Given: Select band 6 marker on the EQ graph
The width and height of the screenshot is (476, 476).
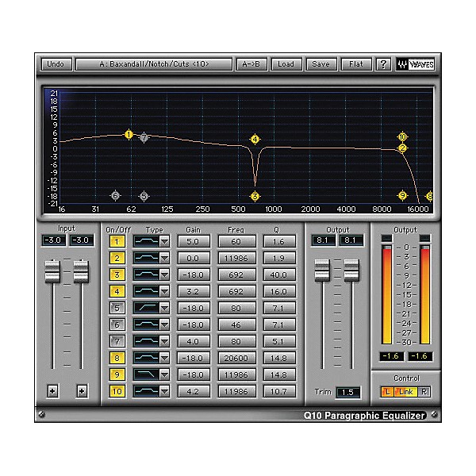Looking at the screenshot, I should (115, 196).
